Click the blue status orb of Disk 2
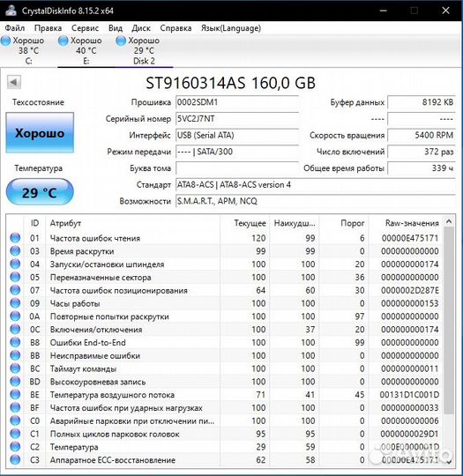The image size is (463, 476). (x=121, y=41)
